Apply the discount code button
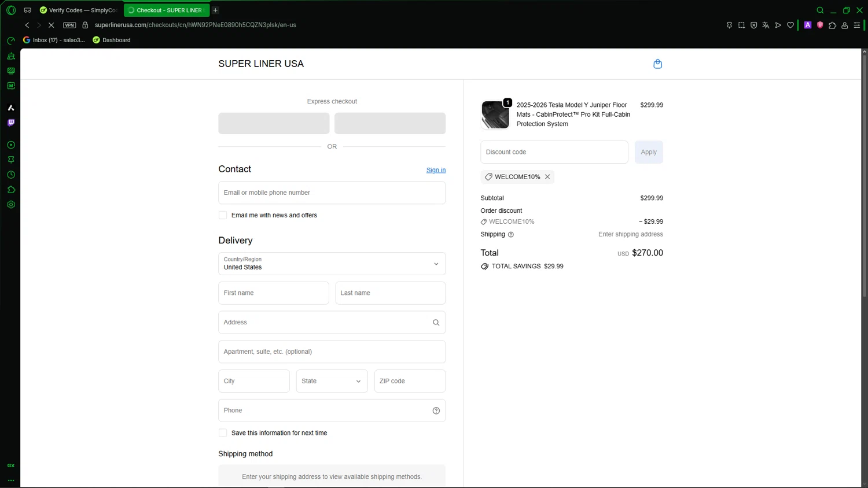 click(649, 152)
